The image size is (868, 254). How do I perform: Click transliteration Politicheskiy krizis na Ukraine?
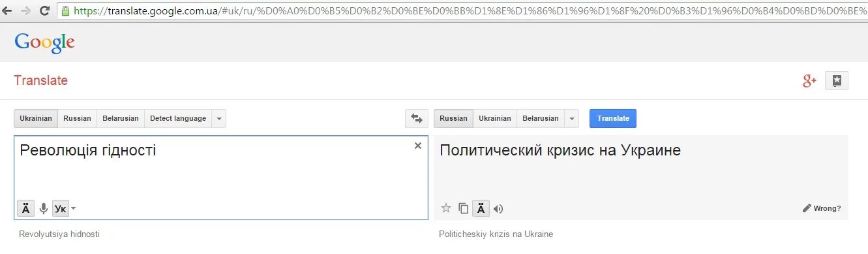pyautogui.click(x=496, y=234)
